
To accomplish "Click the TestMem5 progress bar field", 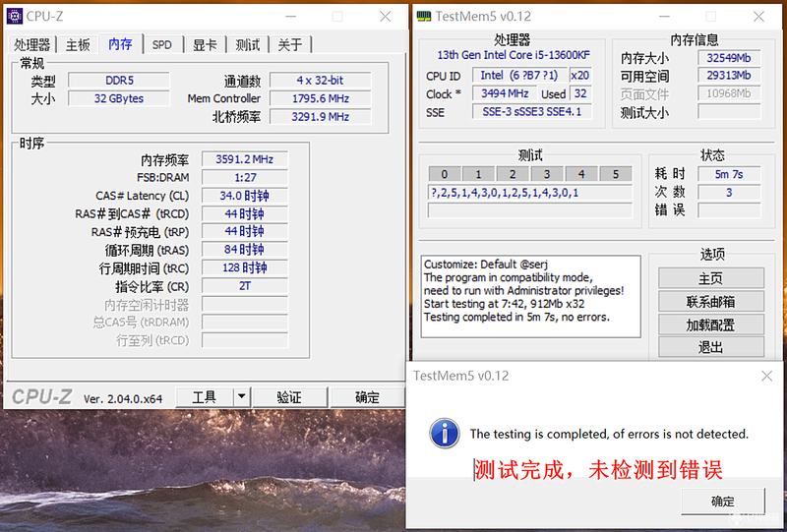I will click(530, 210).
